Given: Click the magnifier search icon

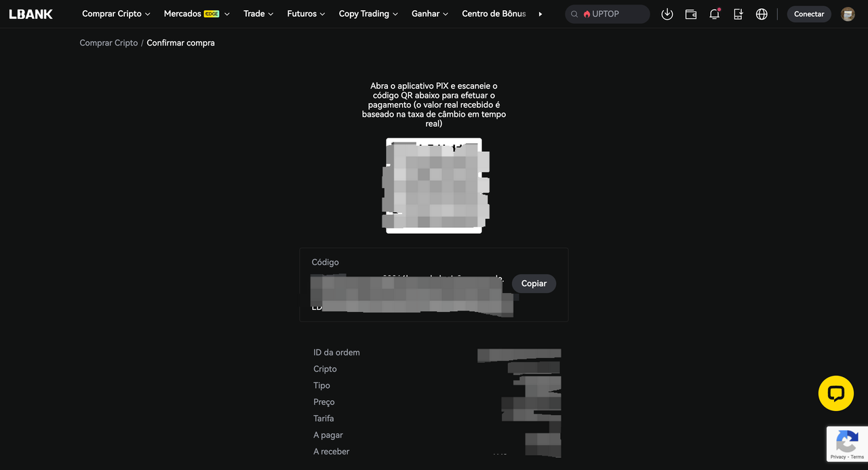Looking at the screenshot, I should pyautogui.click(x=575, y=14).
